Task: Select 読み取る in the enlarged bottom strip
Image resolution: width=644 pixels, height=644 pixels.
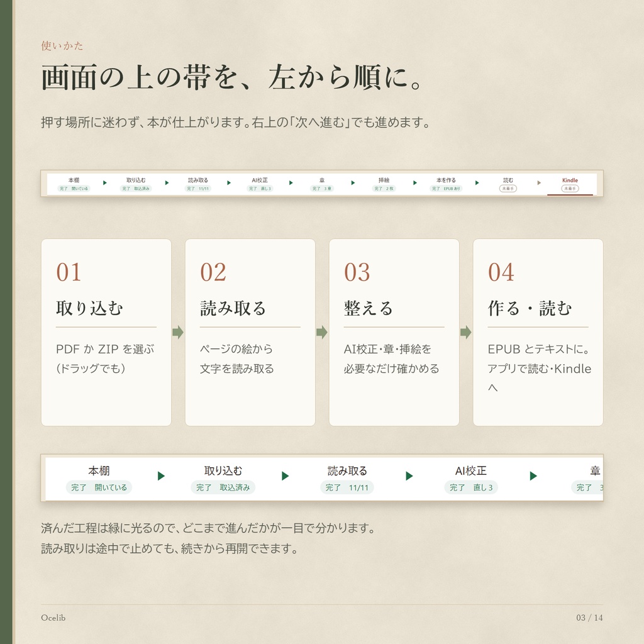Action: 347,479
